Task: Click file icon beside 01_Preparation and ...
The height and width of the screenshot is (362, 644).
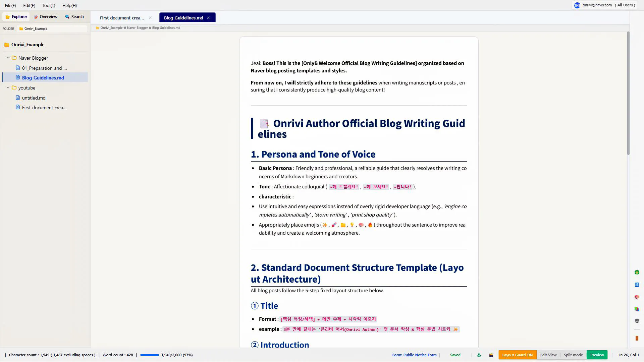Action: tap(18, 68)
